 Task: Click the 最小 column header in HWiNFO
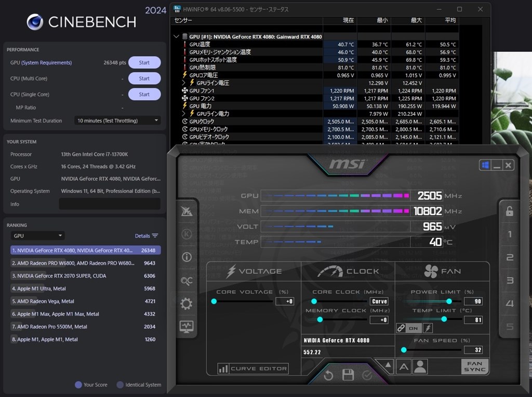[x=374, y=20]
